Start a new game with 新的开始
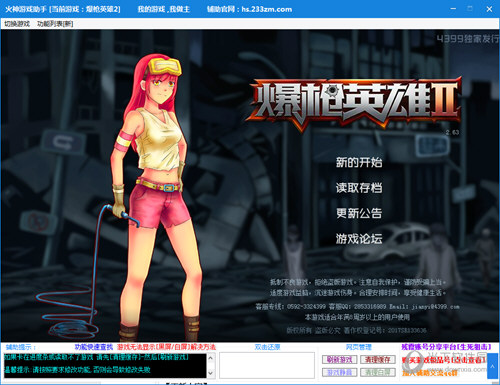Image resolution: width=500 pixels, height=385 pixels. tap(359, 162)
